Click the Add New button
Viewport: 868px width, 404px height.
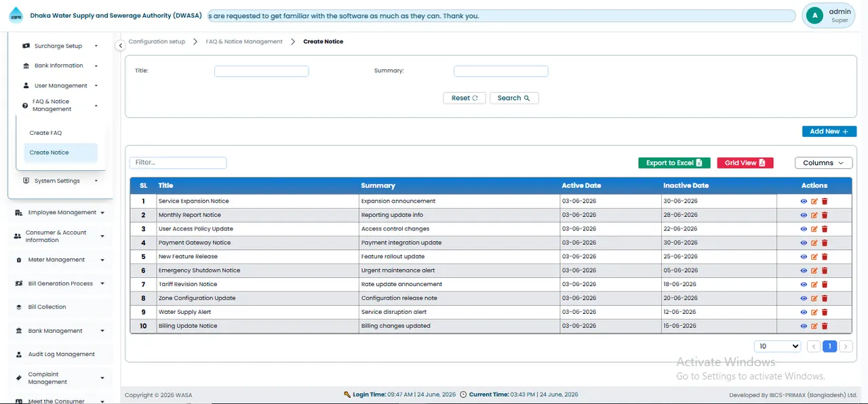point(829,132)
